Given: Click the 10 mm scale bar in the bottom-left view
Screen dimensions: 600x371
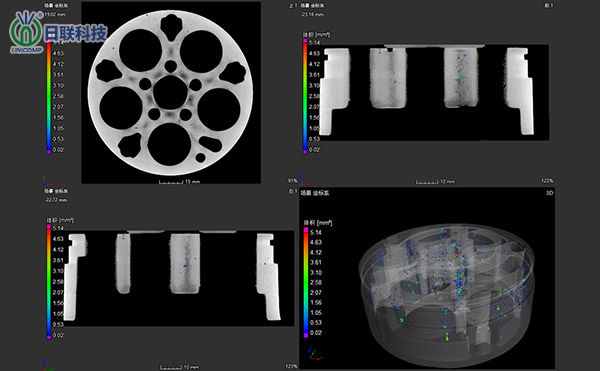Looking at the screenshot, I should [180, 367].
